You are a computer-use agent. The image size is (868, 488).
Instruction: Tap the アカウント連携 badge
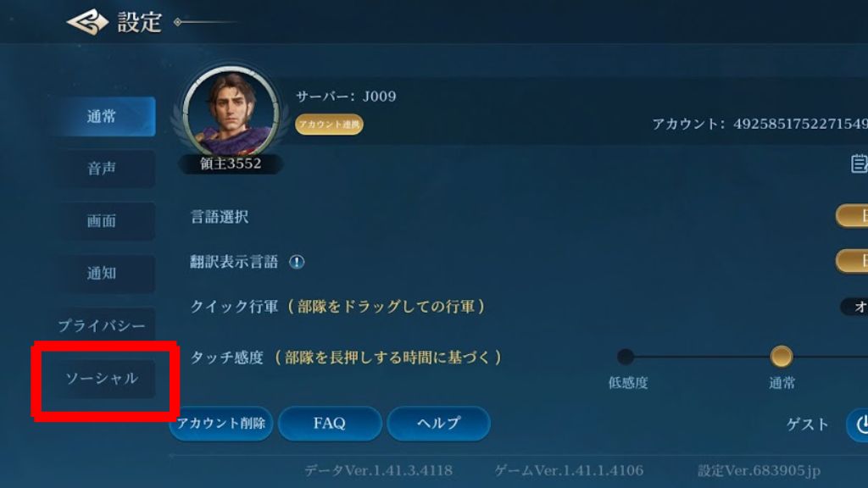[x=330, y=125]
